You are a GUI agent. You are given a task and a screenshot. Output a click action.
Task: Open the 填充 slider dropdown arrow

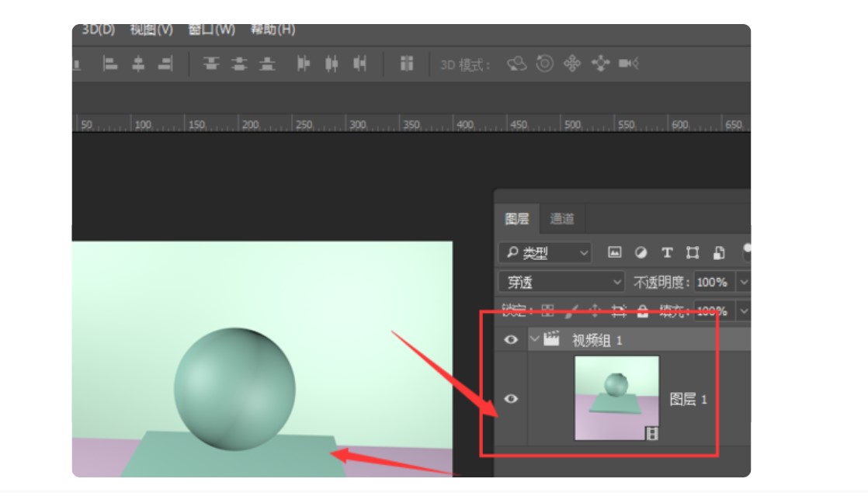[x=744, y=311]
